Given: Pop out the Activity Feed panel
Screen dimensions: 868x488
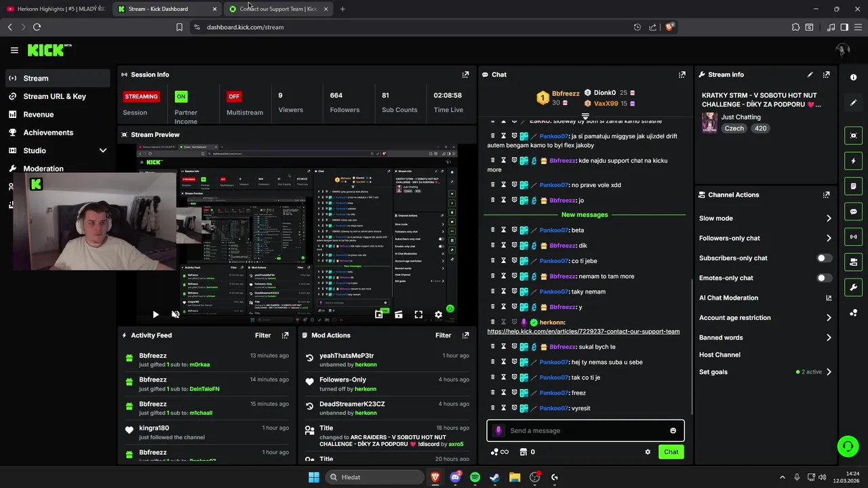Looking at the screenshot, I should coord(285,335).
